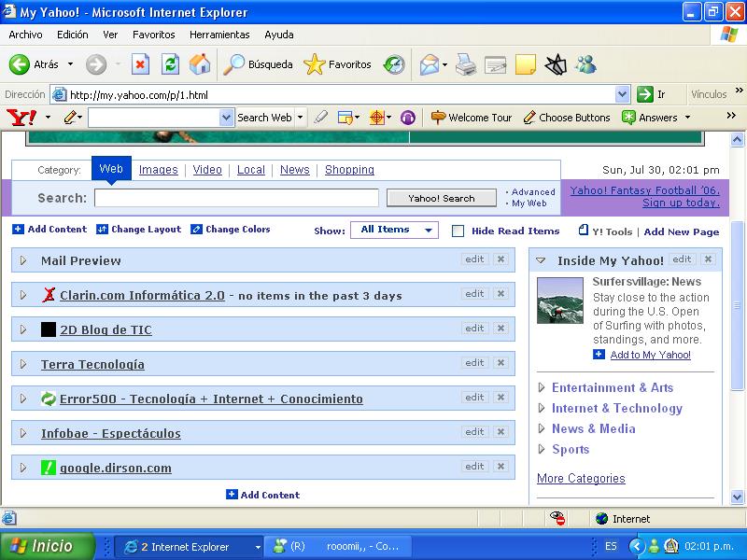Image resolution: width=747 pixels, height=560 pixels.
Task: Click the Y! Tools icon
Action: (x=583, y=231)
